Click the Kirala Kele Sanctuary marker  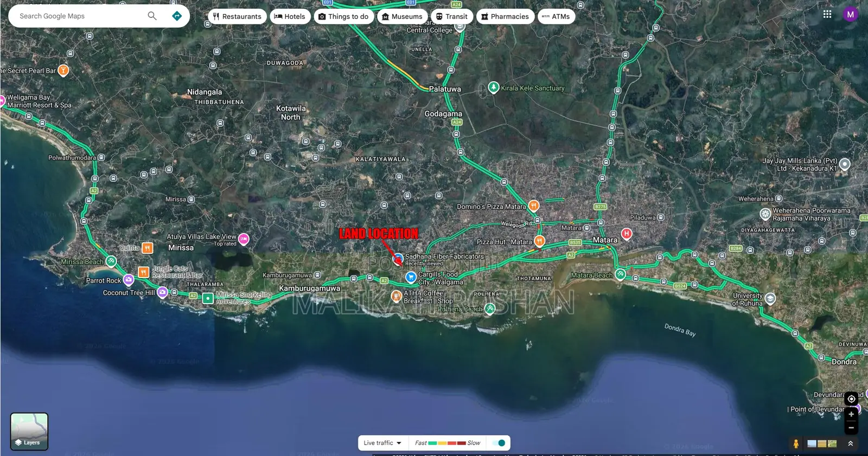click(493, 87)
